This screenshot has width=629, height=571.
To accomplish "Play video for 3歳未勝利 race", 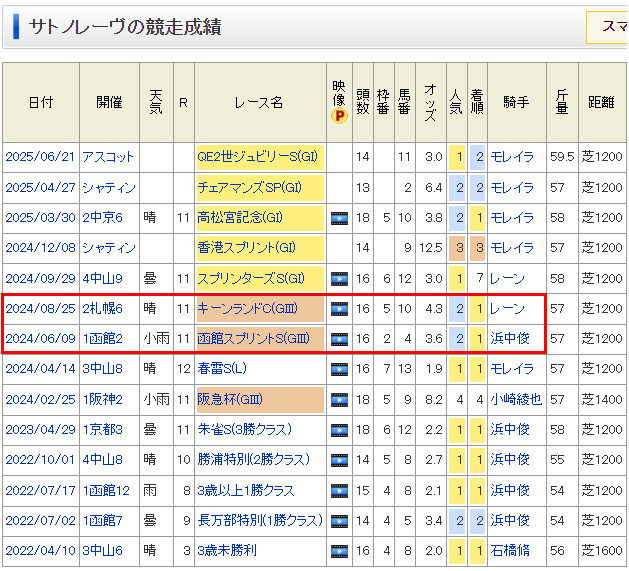I will click(x=339, y=551).
